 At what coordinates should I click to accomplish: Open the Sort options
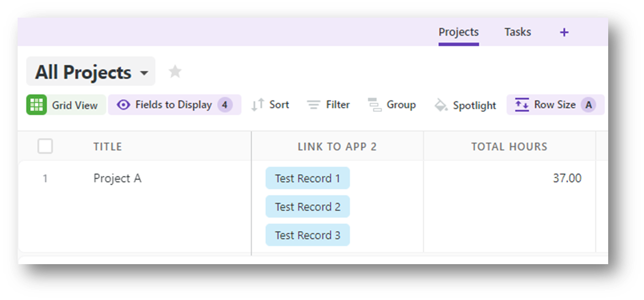point(270,105)
